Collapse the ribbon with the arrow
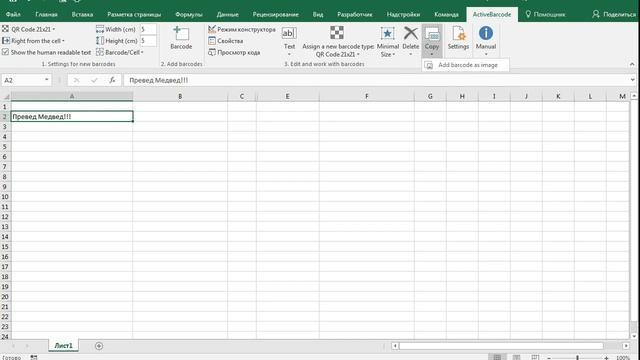Image resolution: width=640 pixels, height=360 pixels. point(632,64)
